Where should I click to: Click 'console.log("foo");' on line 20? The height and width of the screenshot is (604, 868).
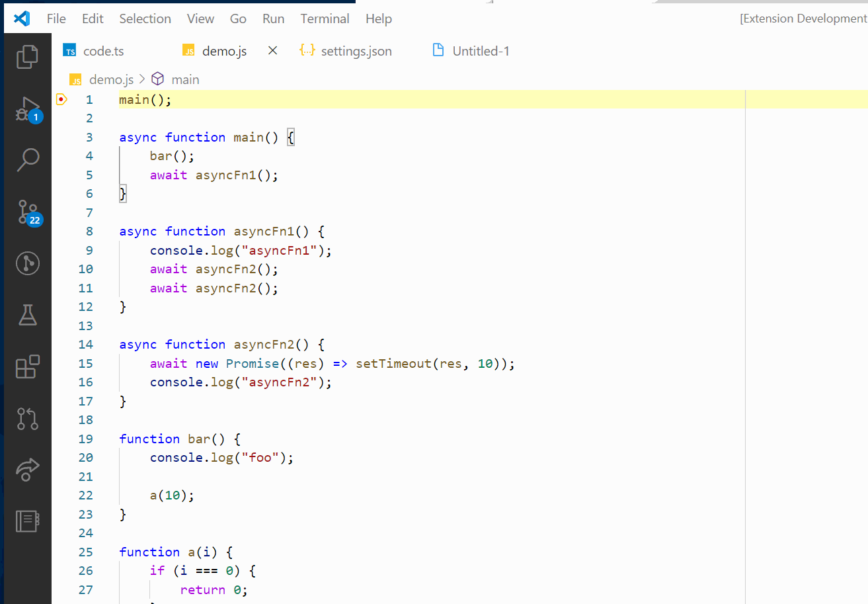pyautogui.click(x=221, y=458)
